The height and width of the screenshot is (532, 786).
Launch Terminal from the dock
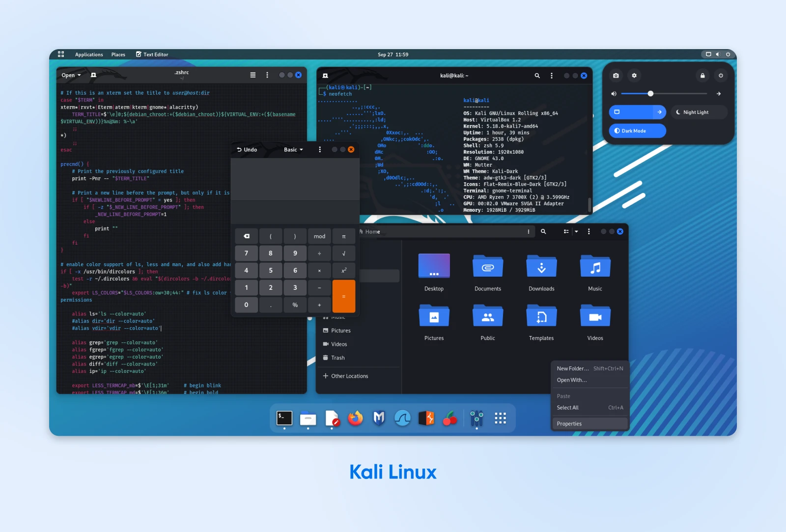[284, 418]
